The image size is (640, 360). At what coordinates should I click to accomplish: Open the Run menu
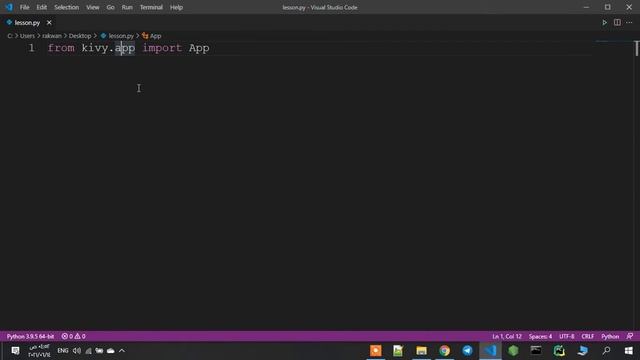click(127, 7)
